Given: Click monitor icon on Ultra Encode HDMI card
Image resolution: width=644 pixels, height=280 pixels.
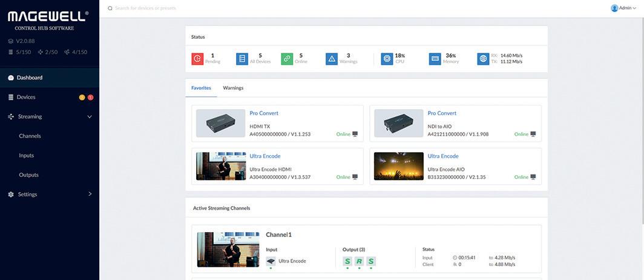Looking at the screenshot, I should 355,177.
